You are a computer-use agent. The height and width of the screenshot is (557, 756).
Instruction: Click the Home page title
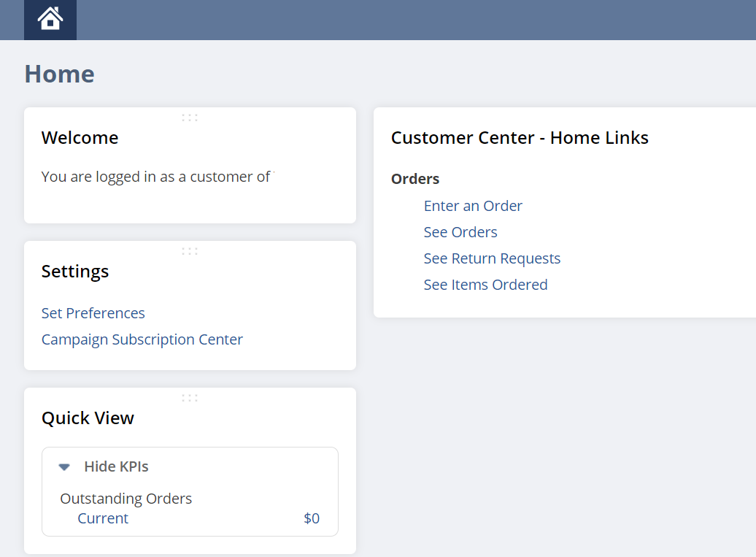point(59,73)
